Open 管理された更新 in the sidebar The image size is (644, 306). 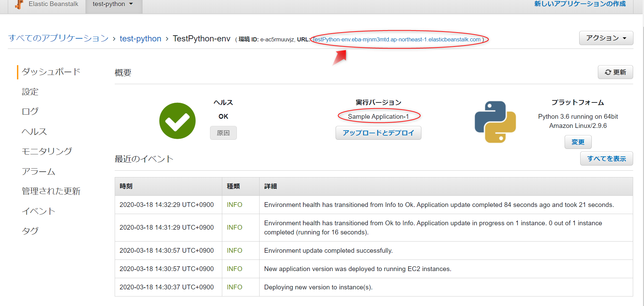(x=51, y=191)
